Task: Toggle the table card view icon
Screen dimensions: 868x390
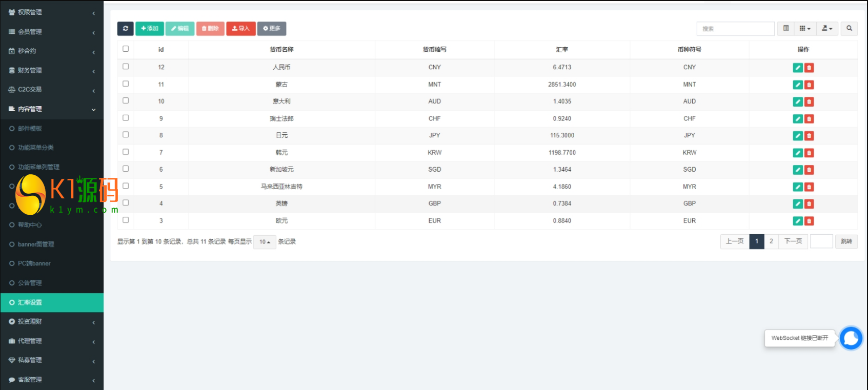Action: click(x=786, y=29)
